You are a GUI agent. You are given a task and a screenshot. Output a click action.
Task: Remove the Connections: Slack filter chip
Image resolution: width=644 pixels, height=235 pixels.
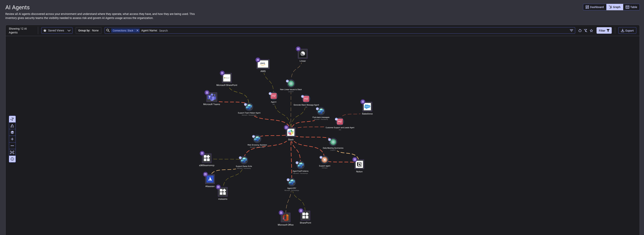[x=137, y=30]
